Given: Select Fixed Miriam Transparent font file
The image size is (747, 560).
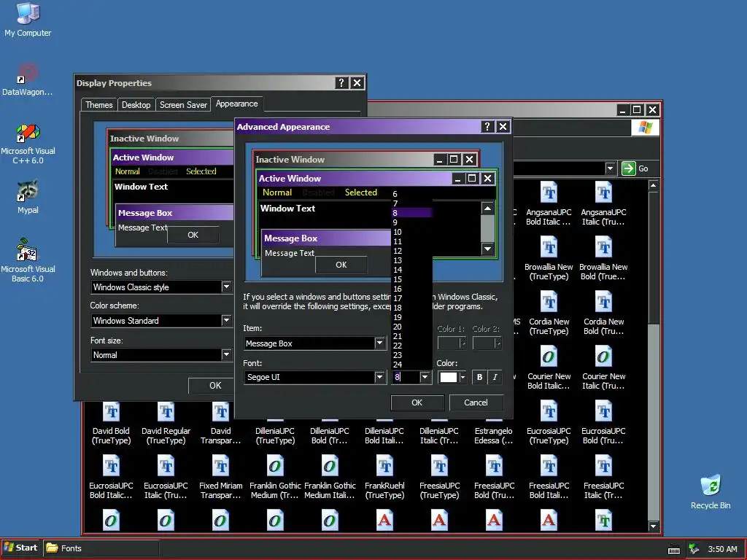Looking at the screenshot, I should point(220,477).
